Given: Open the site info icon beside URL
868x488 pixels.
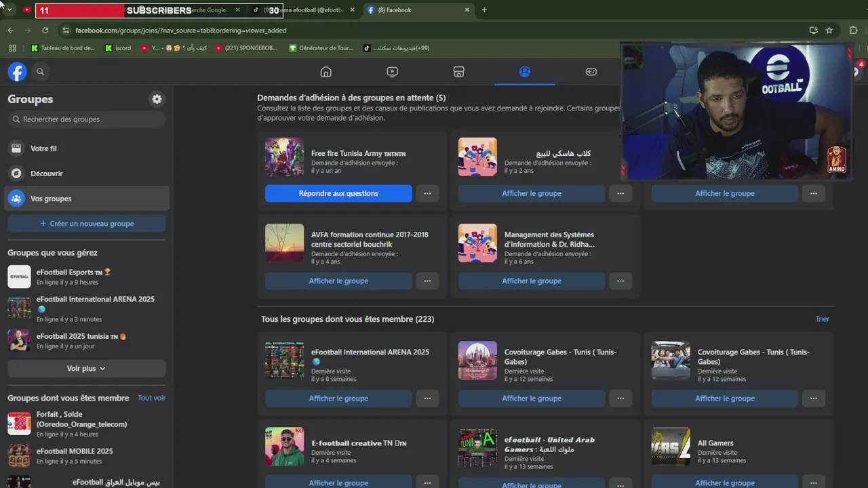Looking at the screenshot, I should click(x=66, y=30).
